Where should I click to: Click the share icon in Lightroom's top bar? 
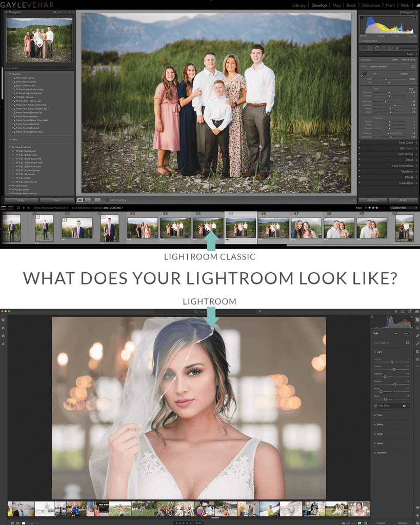(403, 311)
